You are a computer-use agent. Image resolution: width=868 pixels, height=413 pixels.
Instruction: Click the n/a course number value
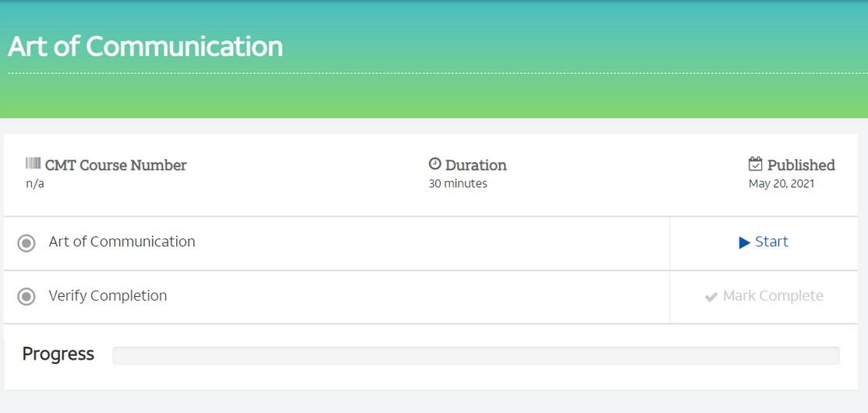click(x=35, y=184)
